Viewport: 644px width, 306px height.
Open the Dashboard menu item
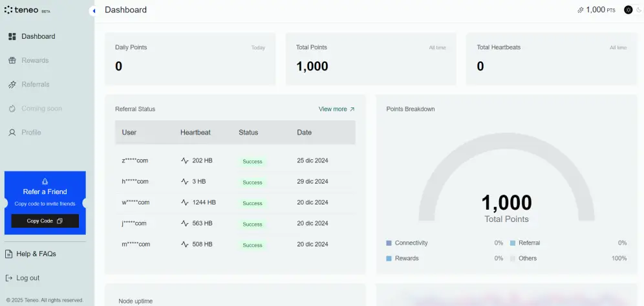(x=38, y=37)
